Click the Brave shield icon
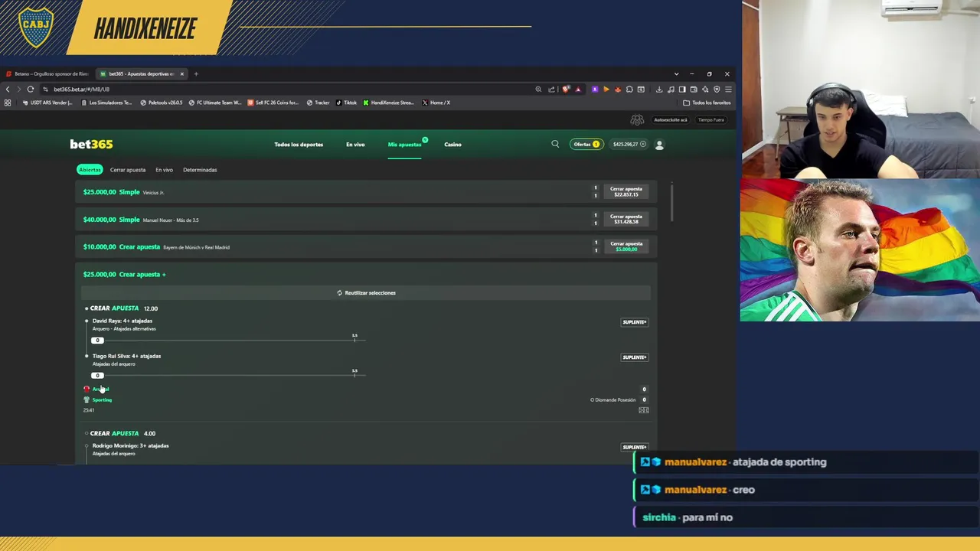The width and height of the screenshot is (980, 551). click(x=566, y=89)
